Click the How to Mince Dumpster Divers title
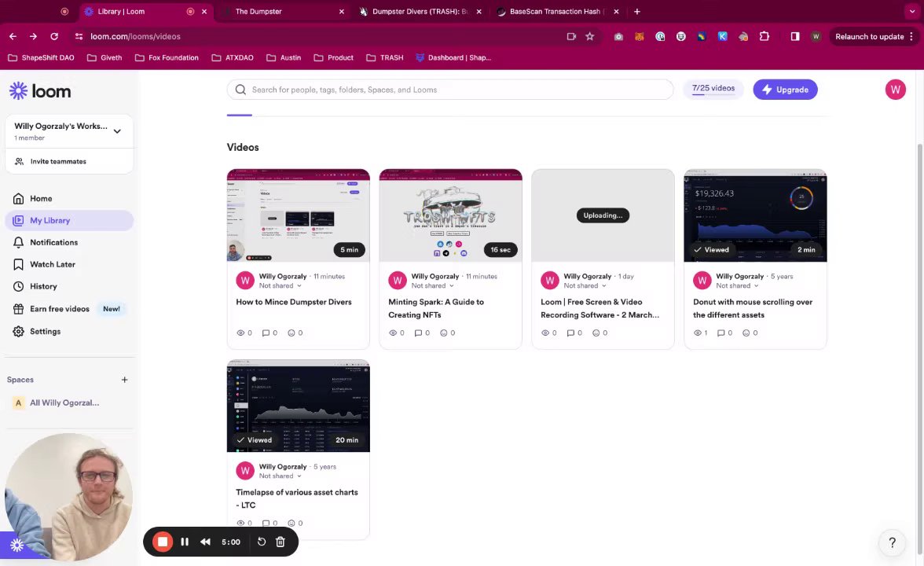 click(x=294, y=302)
